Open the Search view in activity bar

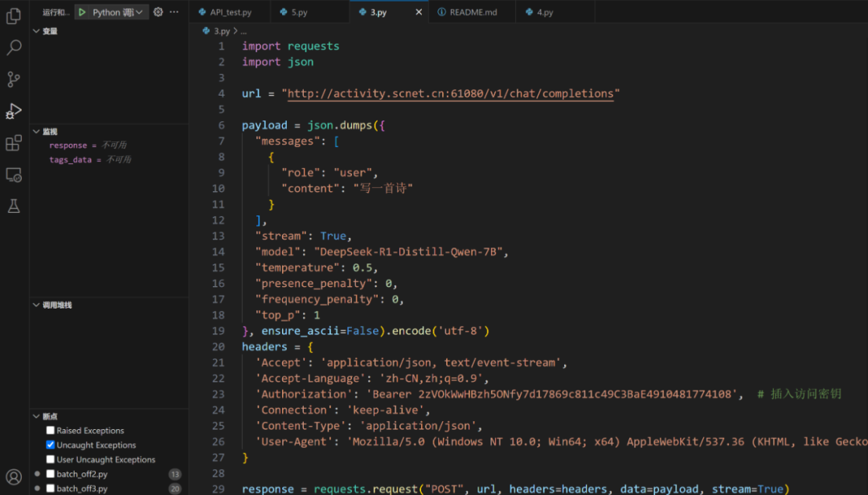[14, 48]
